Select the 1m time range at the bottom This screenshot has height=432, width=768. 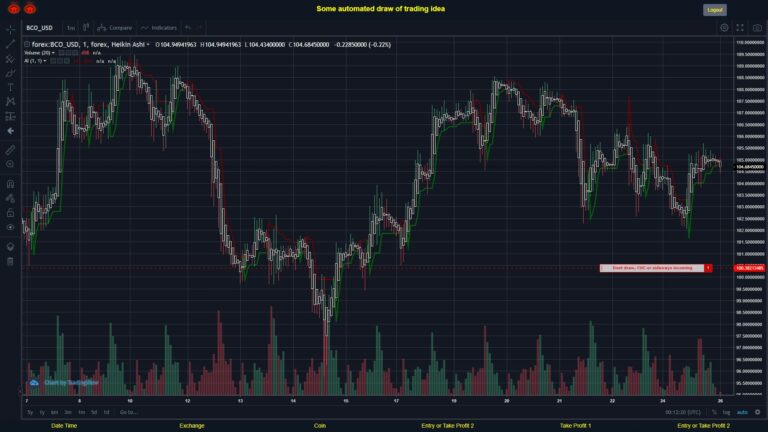click(x=81, y=412)
